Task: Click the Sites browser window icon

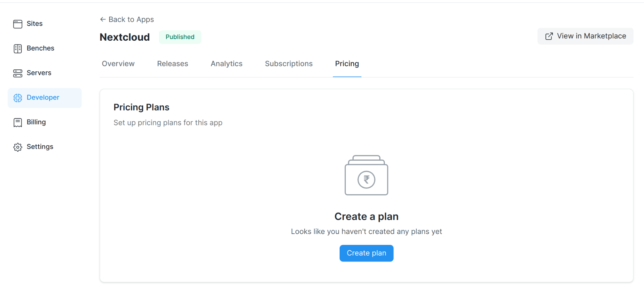Action: (18, 24)
